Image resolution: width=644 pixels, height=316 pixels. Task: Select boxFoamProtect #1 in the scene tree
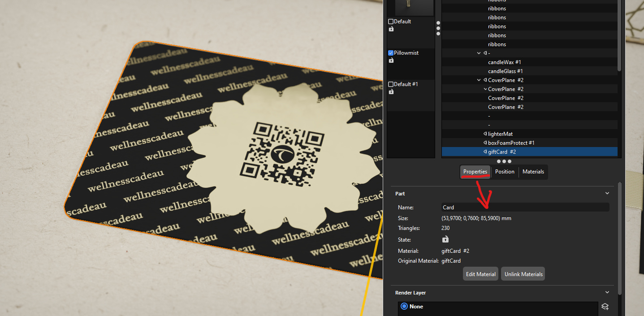[x=511, y=143]
